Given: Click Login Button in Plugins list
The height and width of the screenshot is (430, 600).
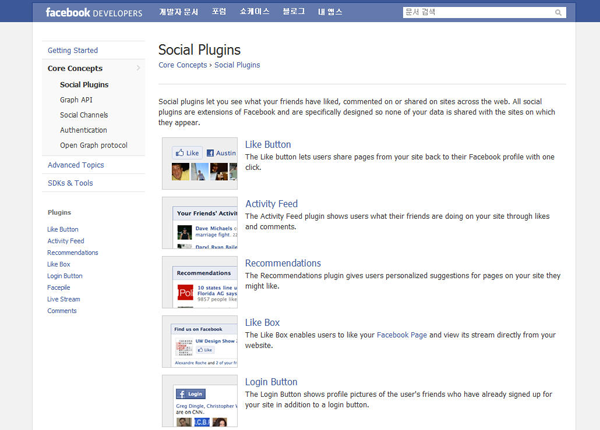Looking at the screenshot, I should point(65,276).
